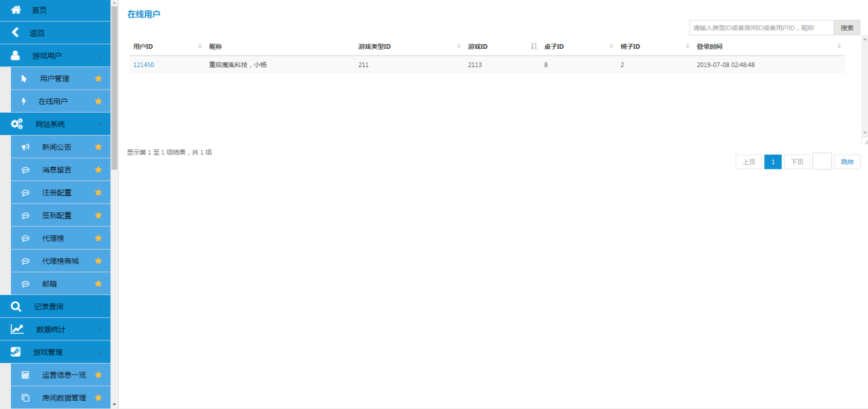Click the chat bubble icon beside 邮箱
Viewport: 868px width, 409px height.
click(x=26, y=283)
